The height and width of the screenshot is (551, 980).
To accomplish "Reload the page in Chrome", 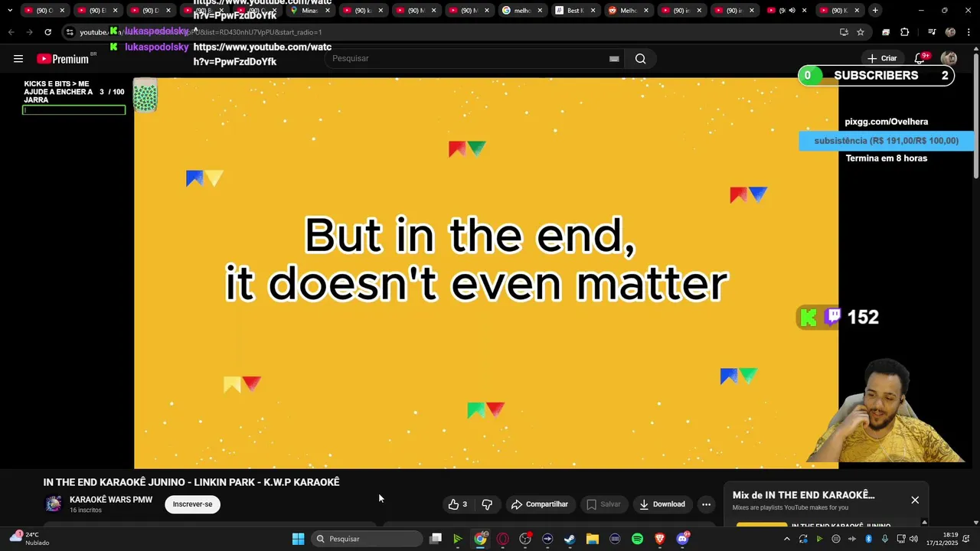I will (47, 32).
